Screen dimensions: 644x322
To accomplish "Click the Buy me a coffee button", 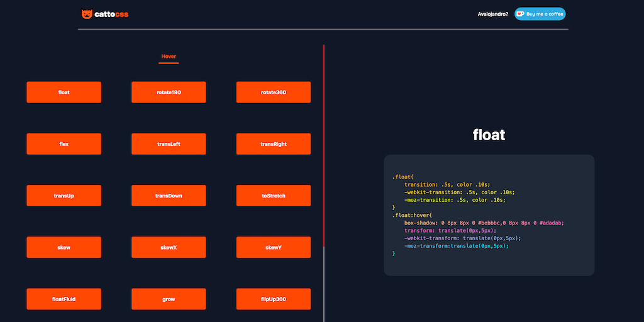I will click(x=540, y=14).
